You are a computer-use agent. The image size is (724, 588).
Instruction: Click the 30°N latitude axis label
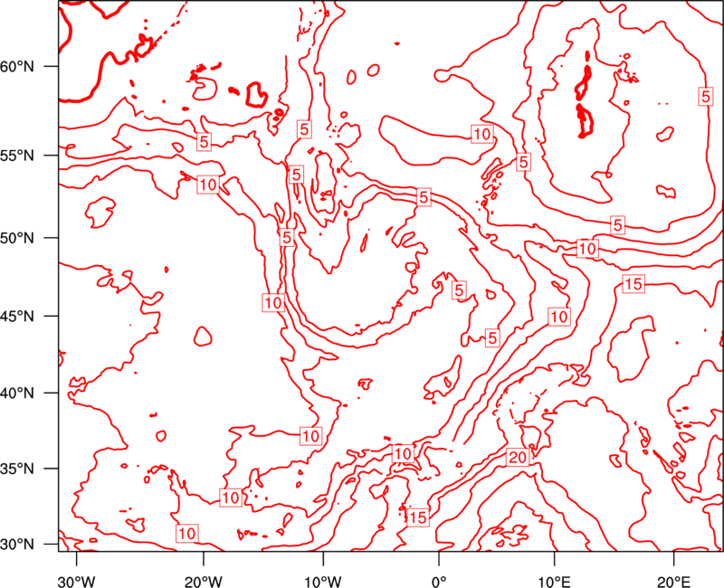[x=17, y=545]
